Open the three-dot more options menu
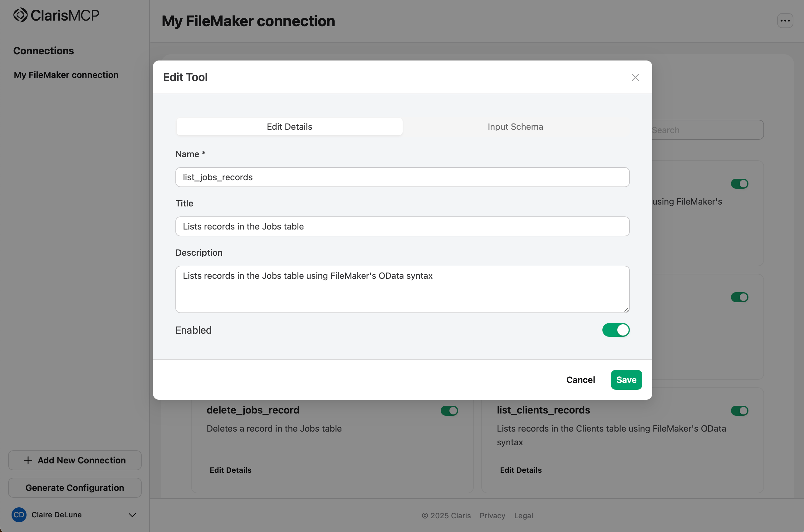The height and width of the screenshot is (532, 804). pyautogui.click(x=785, y=21)
